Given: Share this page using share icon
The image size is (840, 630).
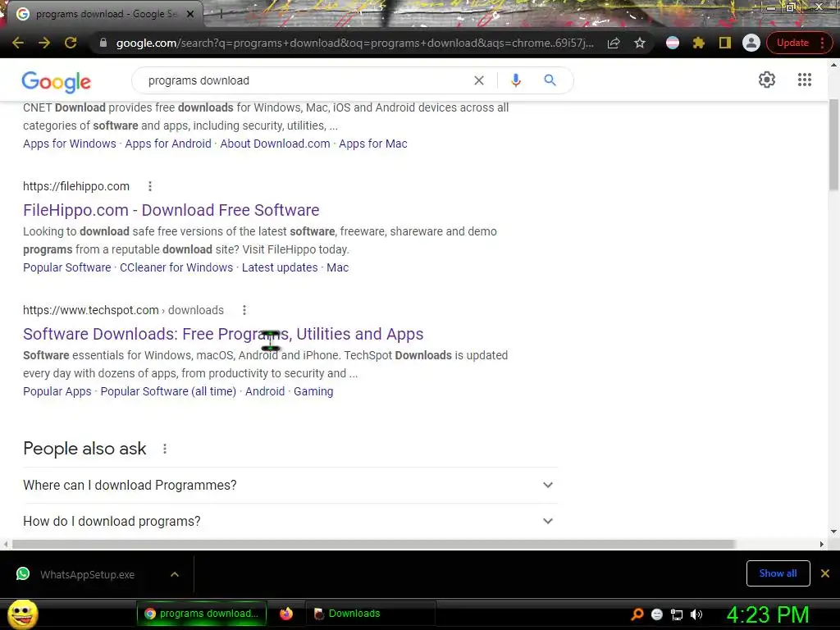Looking at the screenshot, I should point(614,43).
